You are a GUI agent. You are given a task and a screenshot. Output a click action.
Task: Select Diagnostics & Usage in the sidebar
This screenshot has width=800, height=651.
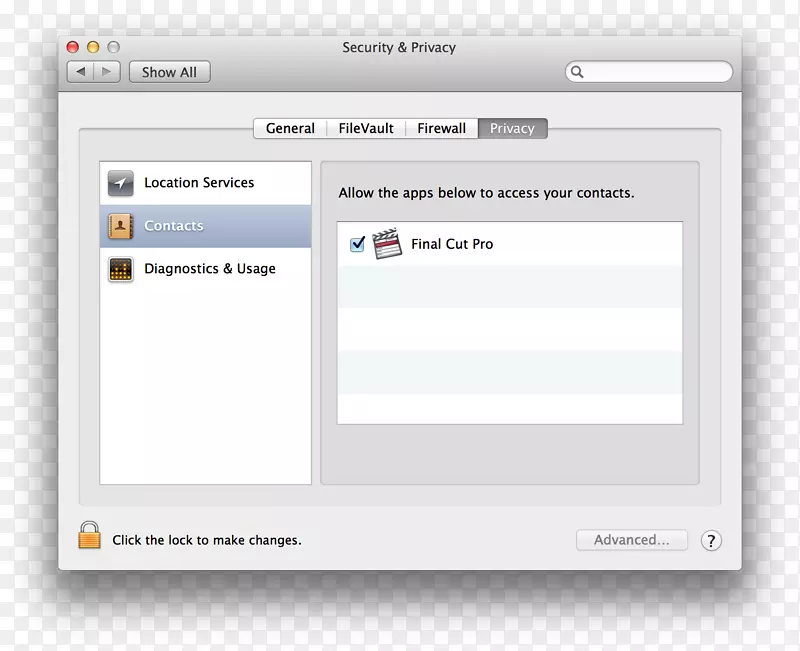click(x=210, y=268)
